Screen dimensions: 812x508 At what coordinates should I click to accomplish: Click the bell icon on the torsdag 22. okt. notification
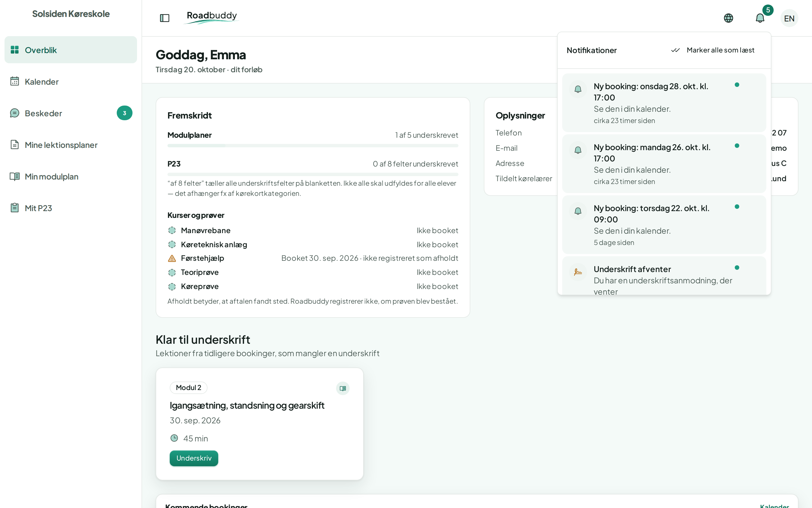tap(578, 211)
